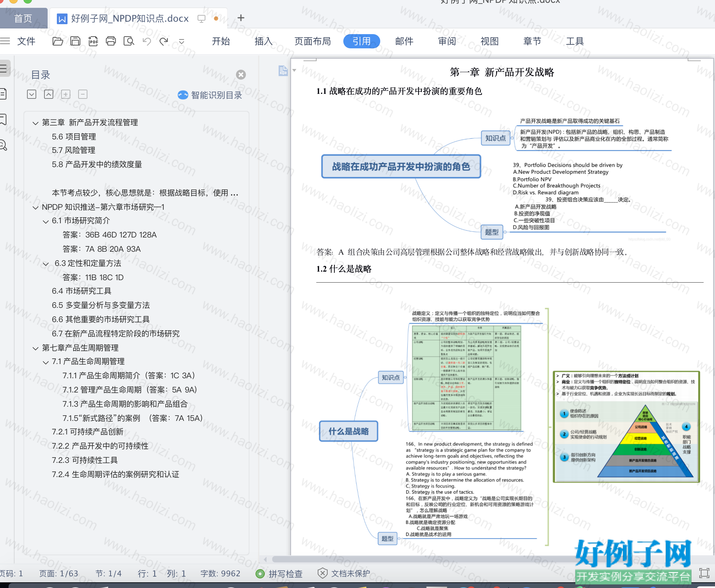Switch to the 视图 tab
The image size is (715, 588).
coord(490,41)
